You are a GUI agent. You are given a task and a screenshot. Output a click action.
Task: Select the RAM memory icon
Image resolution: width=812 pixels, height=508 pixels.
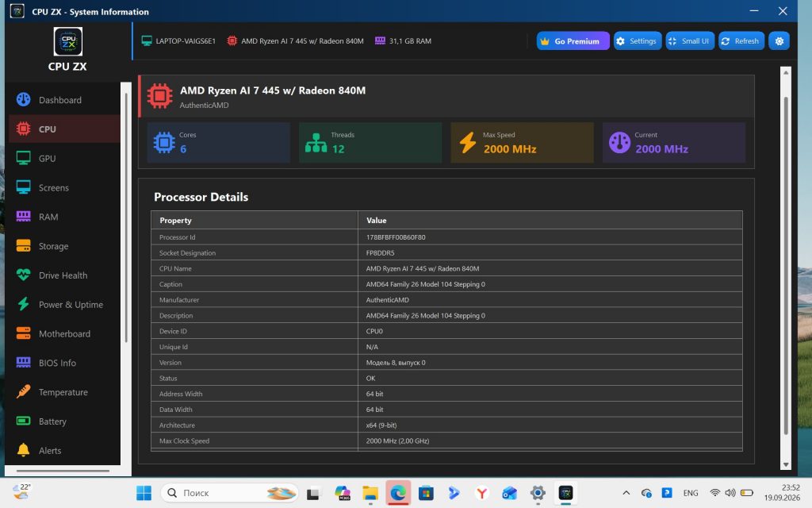click(x=23, y=217)
